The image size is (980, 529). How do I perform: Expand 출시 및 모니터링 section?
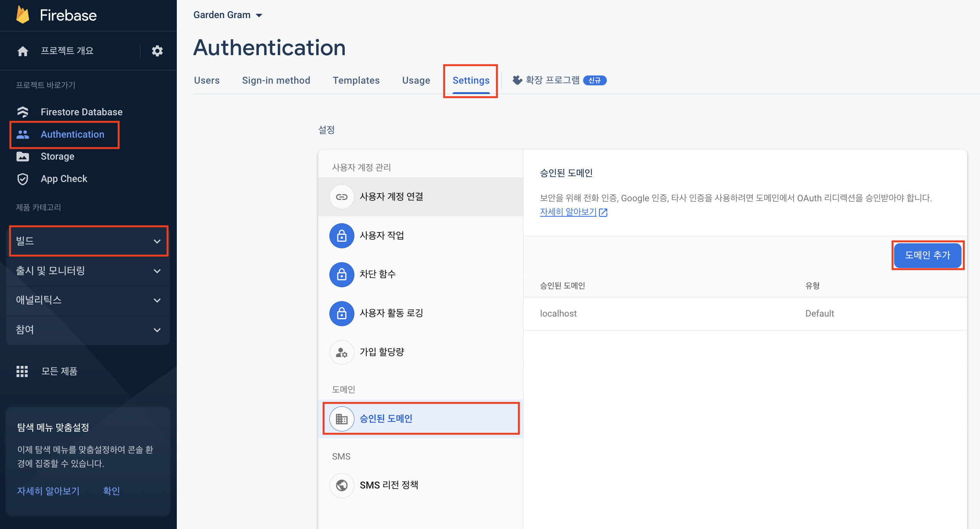tap(89, 271)
